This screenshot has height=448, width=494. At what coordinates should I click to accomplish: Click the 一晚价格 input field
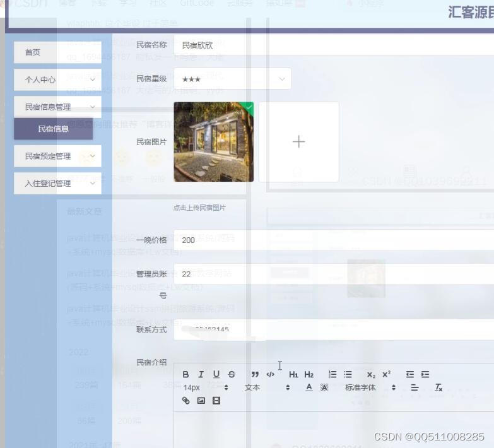[x=334, y=240]
